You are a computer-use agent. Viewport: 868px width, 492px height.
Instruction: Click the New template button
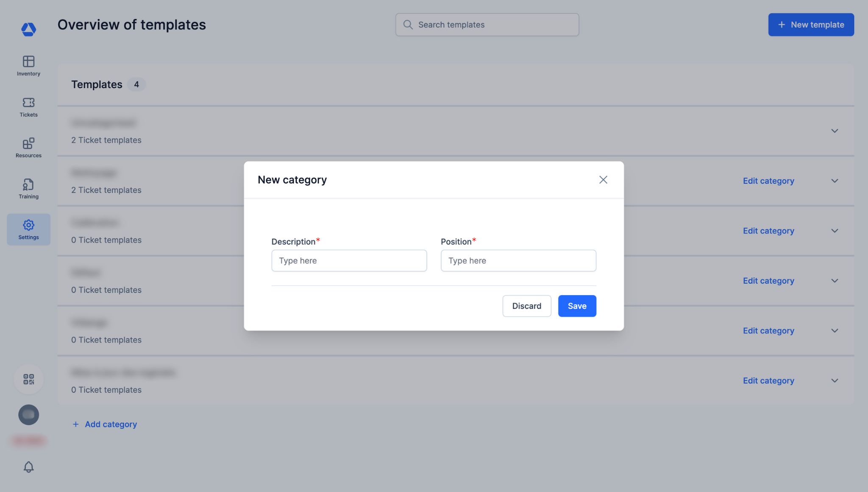coord(811,25)
